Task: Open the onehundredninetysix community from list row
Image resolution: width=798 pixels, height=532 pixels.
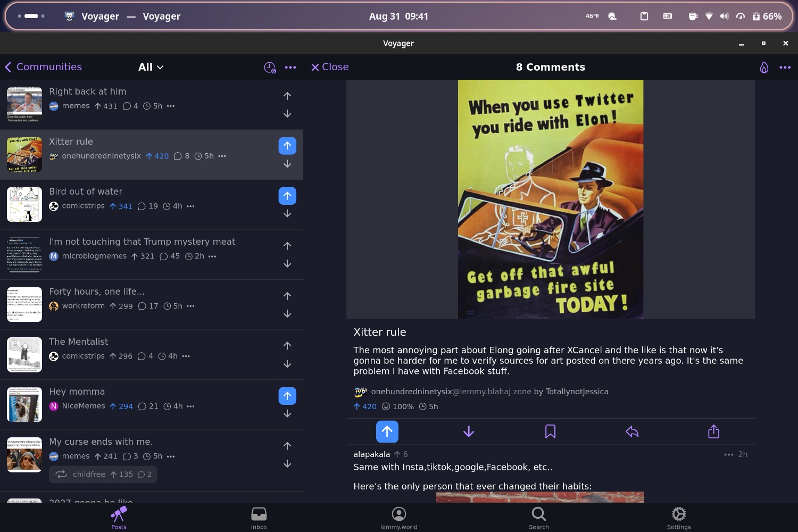Action: pyautogui.click(x=95, y=156)
